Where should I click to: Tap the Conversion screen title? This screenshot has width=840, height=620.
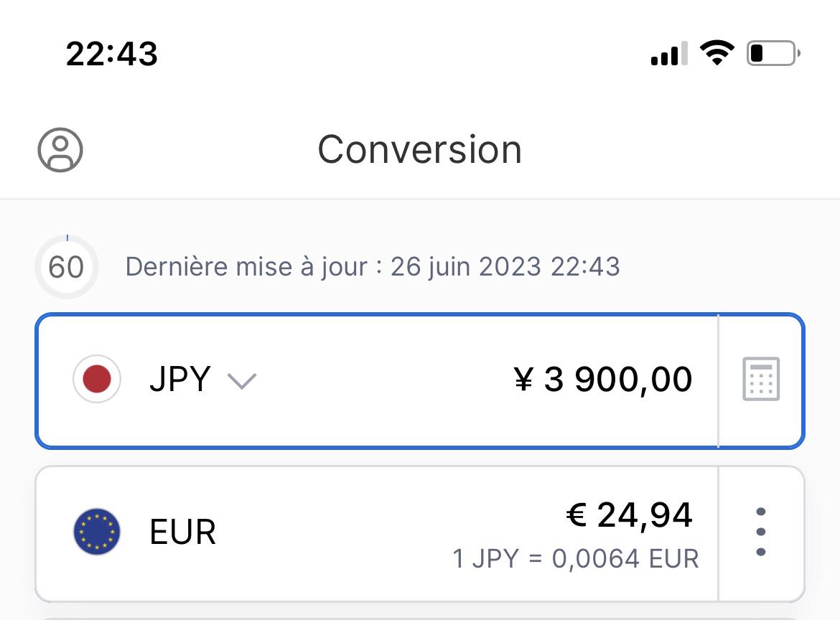[419, 149]
